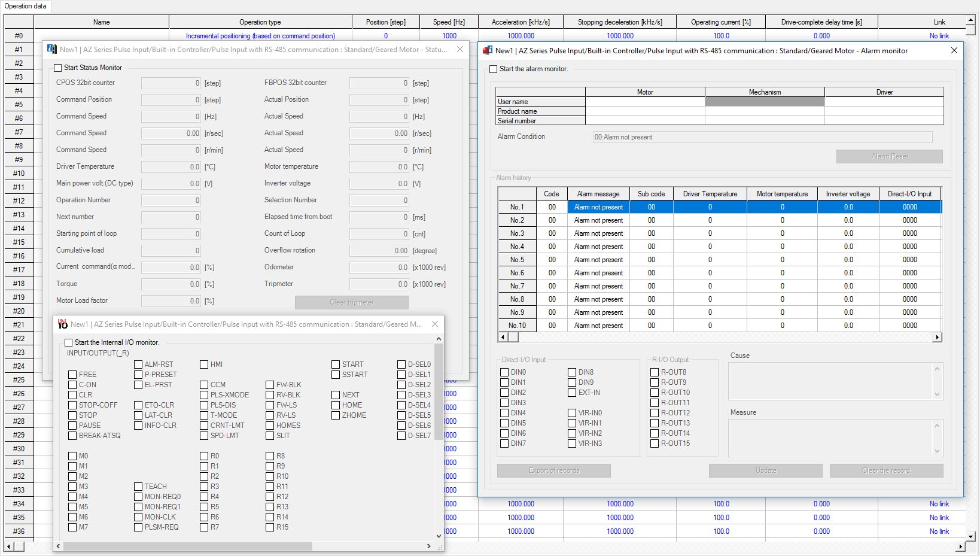Enable Start the alarm monitor

pyautogui.click(x=493, y=69)
